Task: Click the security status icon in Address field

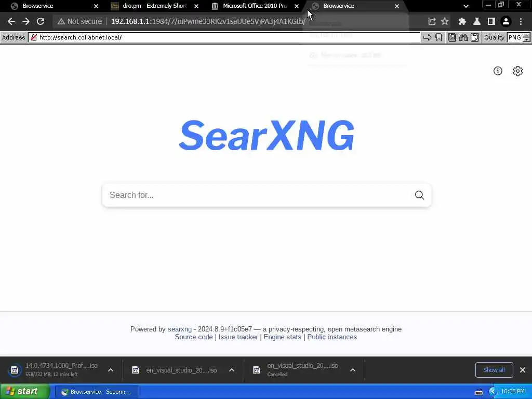Action: (34, 37)
